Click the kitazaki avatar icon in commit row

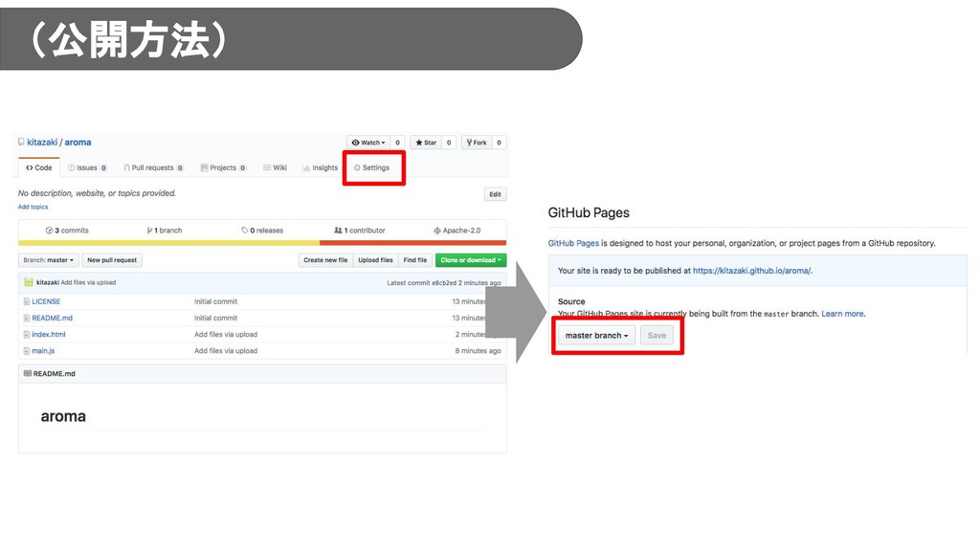pyautogui.click(x=29, y=282)
